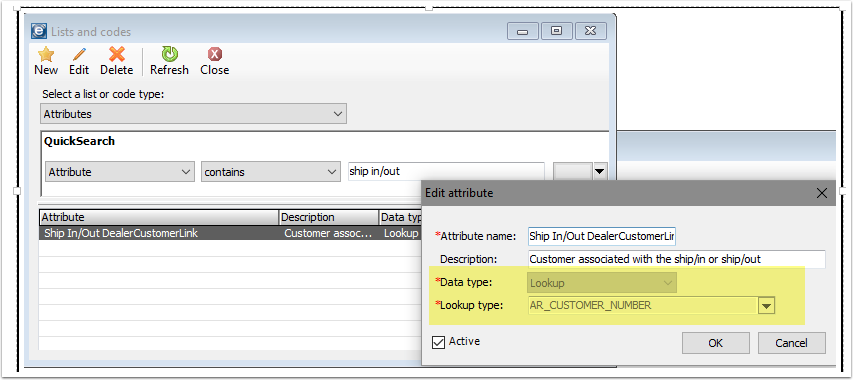Click Cancel in Edit attribute dialog
This screenshot has height=380, width=853.
point(792,343)
